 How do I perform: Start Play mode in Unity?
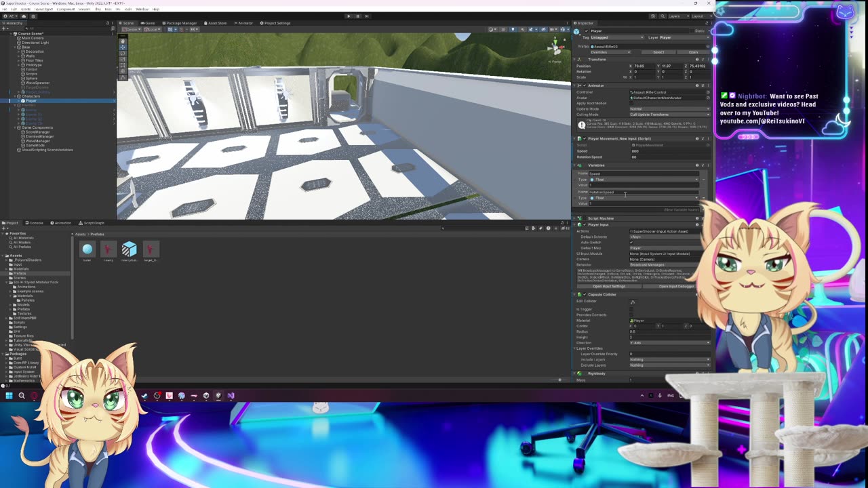point(349,16)
